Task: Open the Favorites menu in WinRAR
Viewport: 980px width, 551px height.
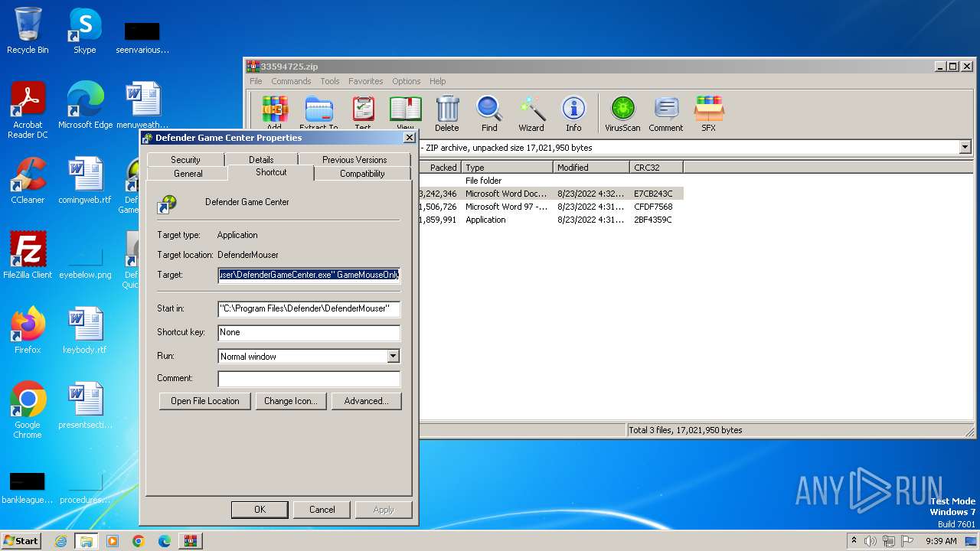Action: point(366,81)
